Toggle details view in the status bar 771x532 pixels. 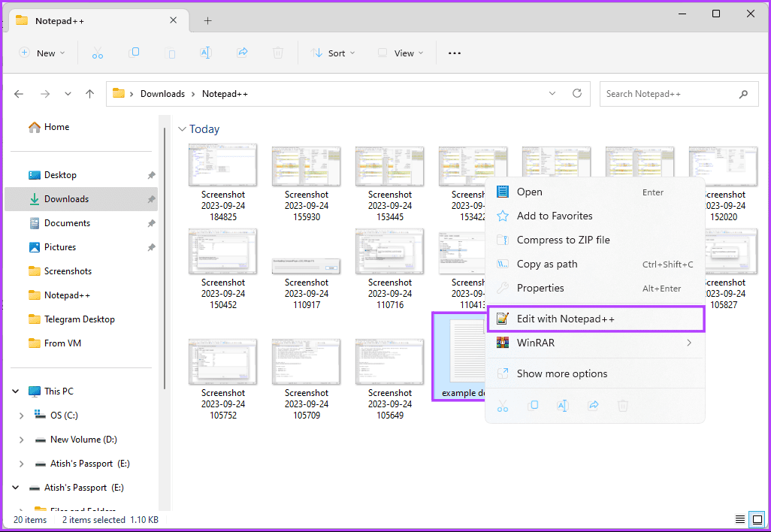(x=739, y=519)
